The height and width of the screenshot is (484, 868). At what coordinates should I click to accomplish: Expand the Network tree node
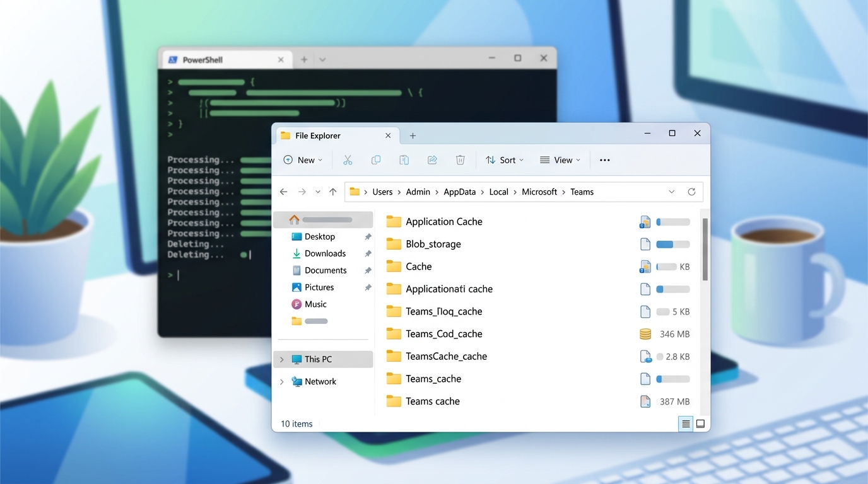(x=282, y=381)
